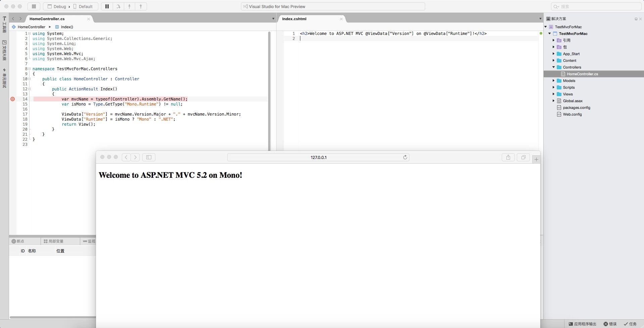Click the 位置 column header

(60, 251)
